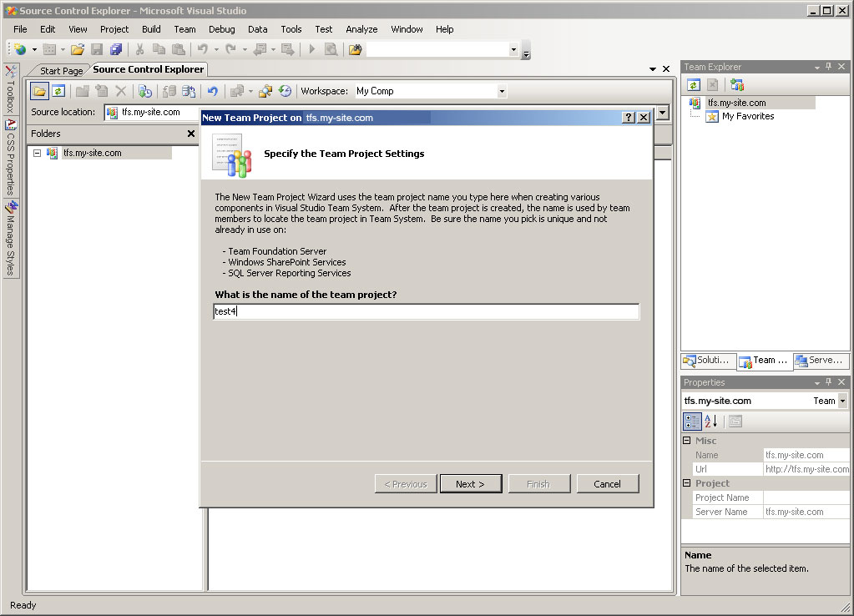
Task: Open the Build menu
Action: (x=151, y=29)
